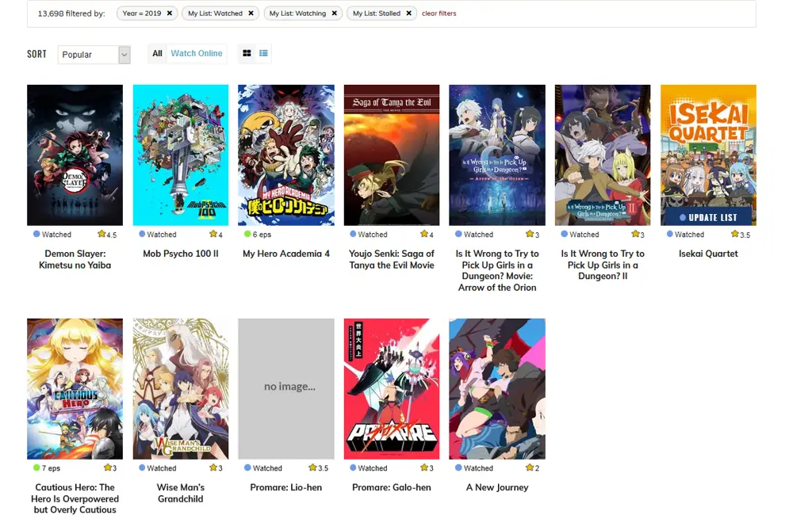Click star rating 3 under Cautious Hero
The image size is (812, 519).
[110, 467]
